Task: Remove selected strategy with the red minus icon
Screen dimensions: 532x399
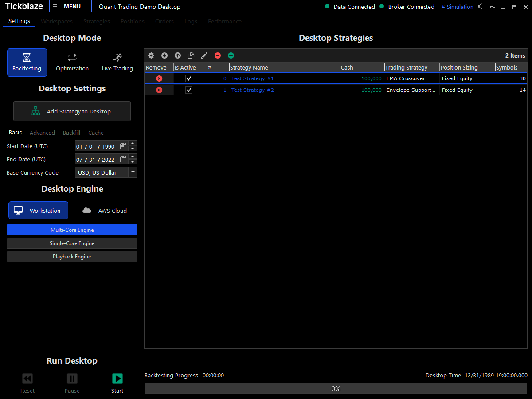Action: click(x=218, y=55)
